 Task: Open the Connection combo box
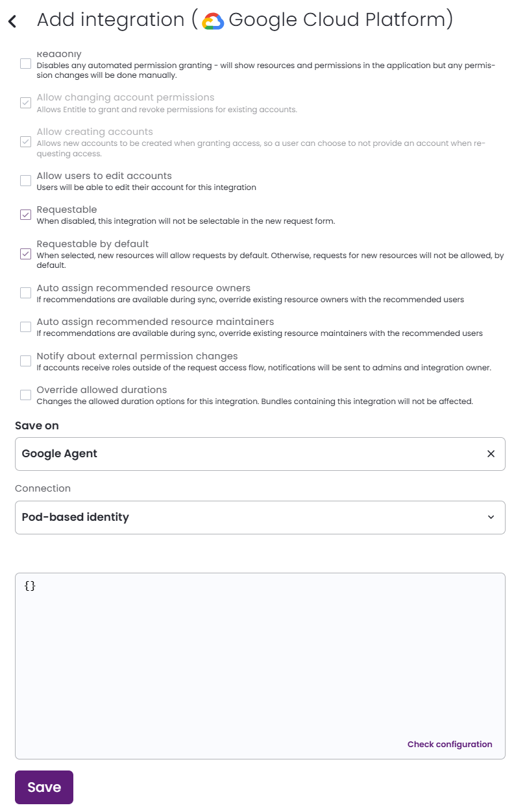[260, 518]
